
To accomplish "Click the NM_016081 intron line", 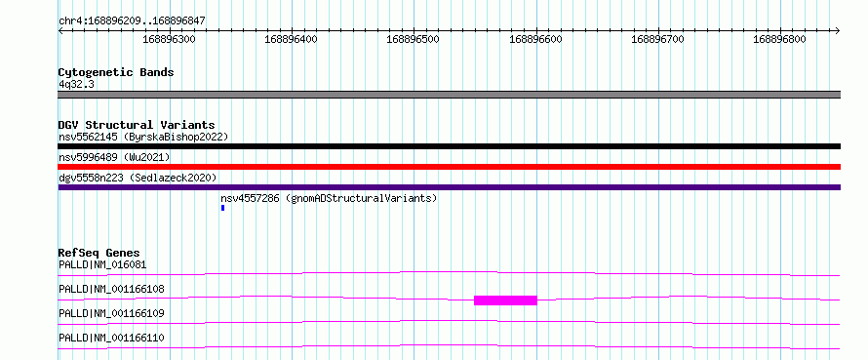I will 449,273.
